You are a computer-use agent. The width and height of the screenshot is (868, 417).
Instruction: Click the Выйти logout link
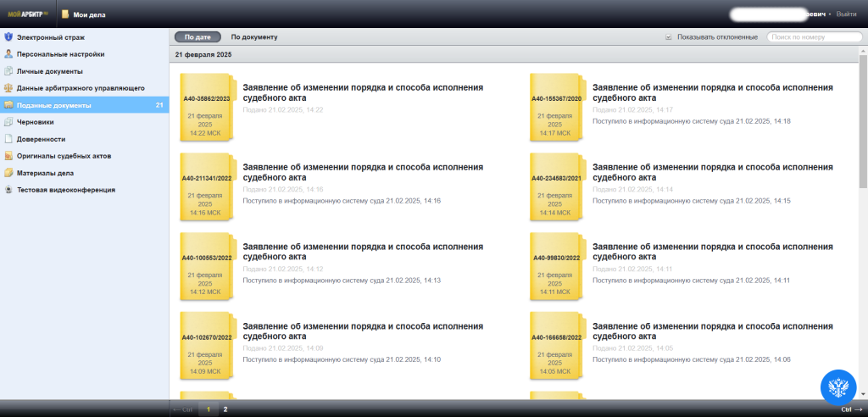point(846,14)
